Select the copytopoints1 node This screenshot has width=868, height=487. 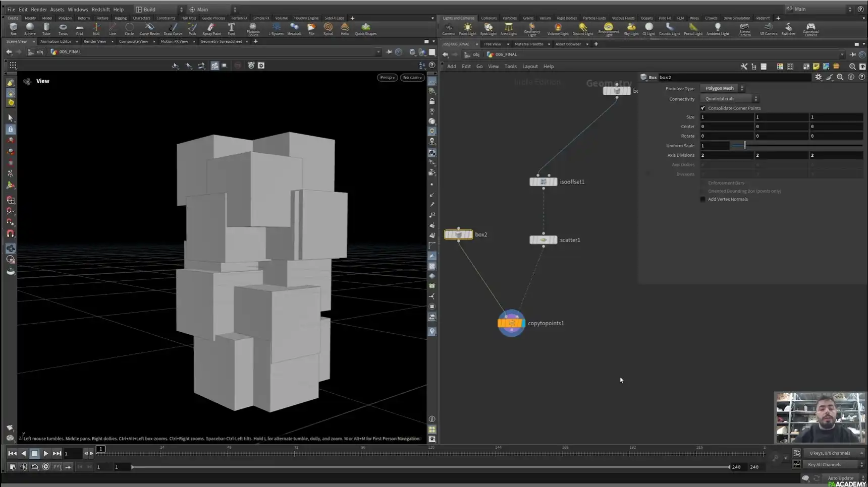pos(511,323)
